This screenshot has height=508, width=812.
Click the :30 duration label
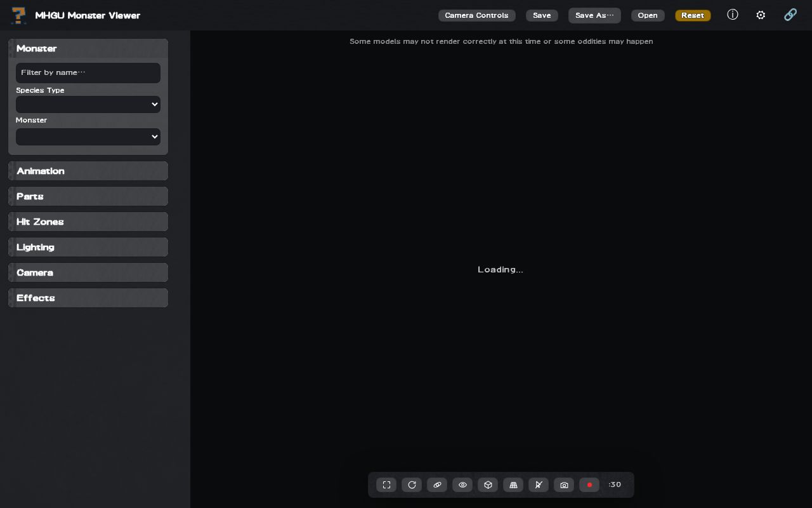click(615, 485)
